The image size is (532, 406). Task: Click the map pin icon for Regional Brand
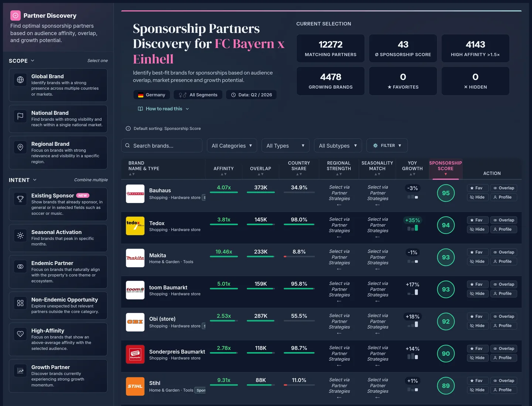tap(20, 147)
